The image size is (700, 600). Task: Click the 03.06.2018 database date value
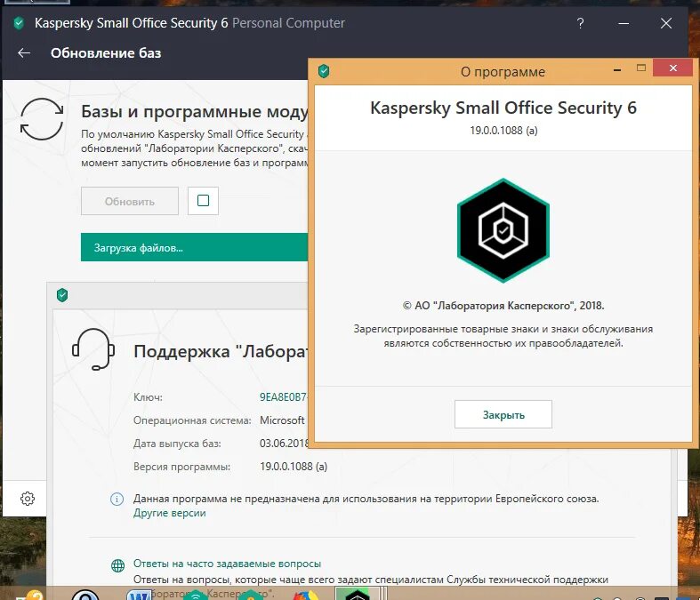click(284, 444)
